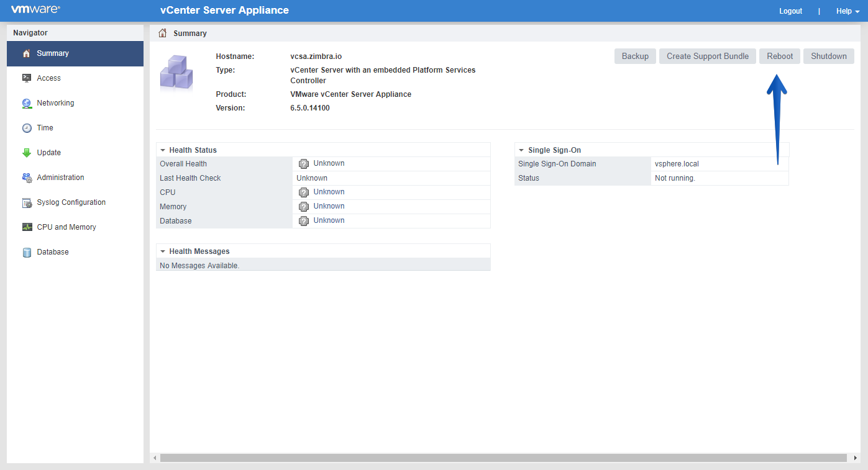
Task: Click the Syslog Configuration icon
Action: point(27,202)
